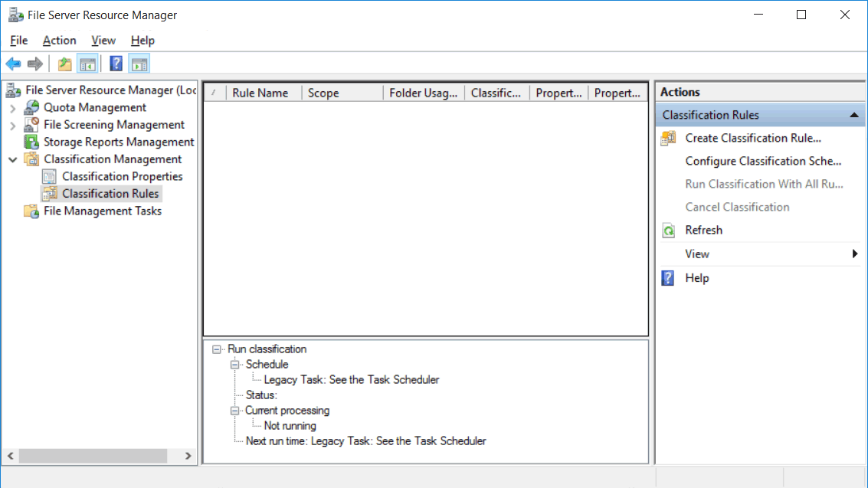This screenshot has height=488, width=868.
Task: Click the File Management Tasks node icon
Action: 31,211
